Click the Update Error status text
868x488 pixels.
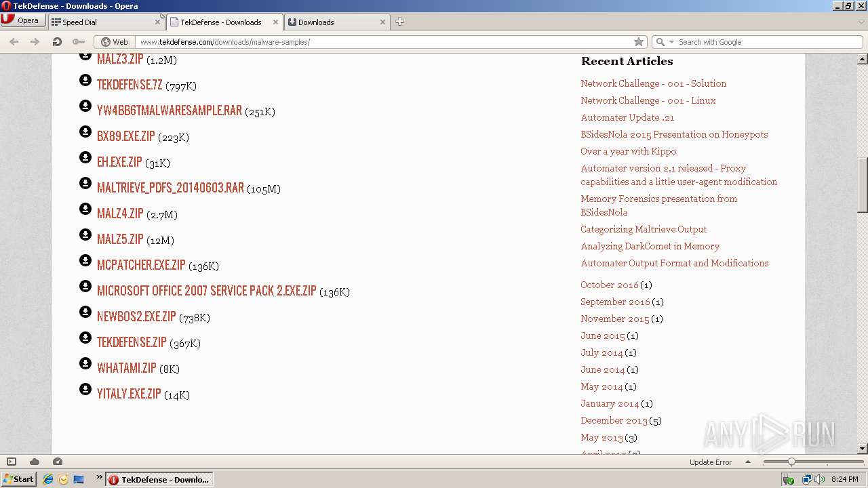pyautogui.click(x=710, y=462)
